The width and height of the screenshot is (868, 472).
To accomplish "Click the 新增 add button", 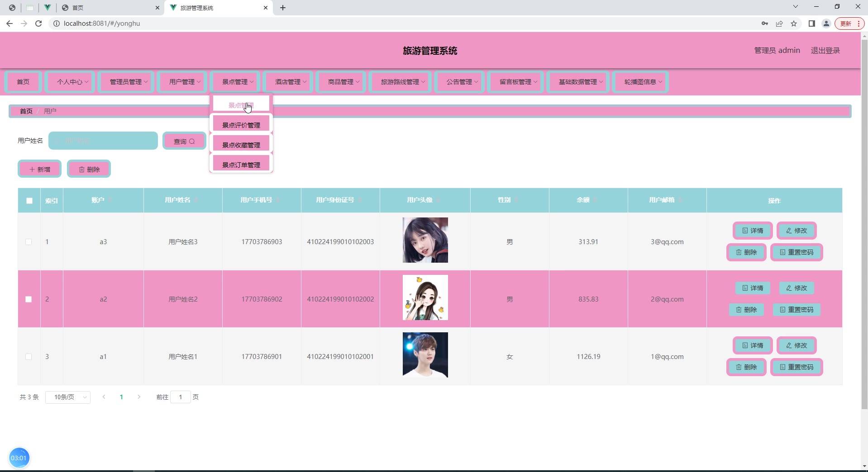I will pyautogui.click(x=40, y=169).
